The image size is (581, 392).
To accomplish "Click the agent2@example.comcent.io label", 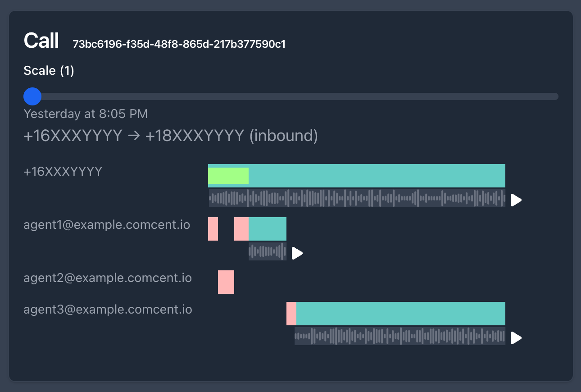I will pyautogui.click(x=108, y=278).
